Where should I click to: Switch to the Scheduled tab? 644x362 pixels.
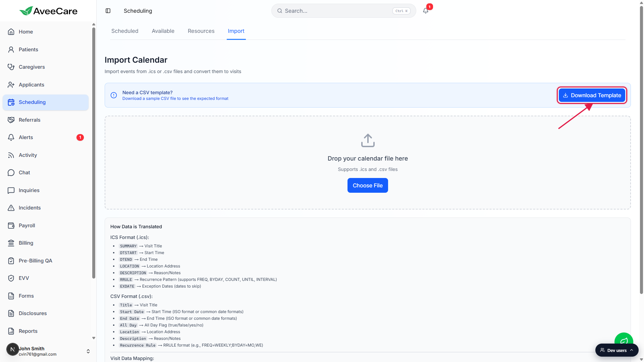tap(125, 31)
